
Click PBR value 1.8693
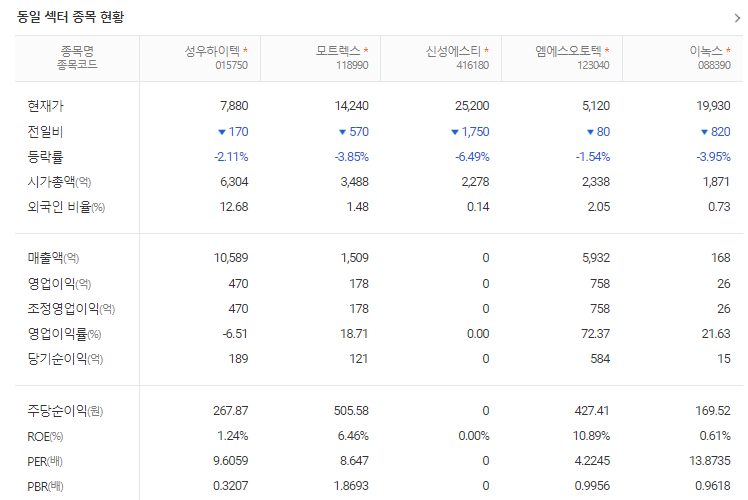[x=352, y=486]
